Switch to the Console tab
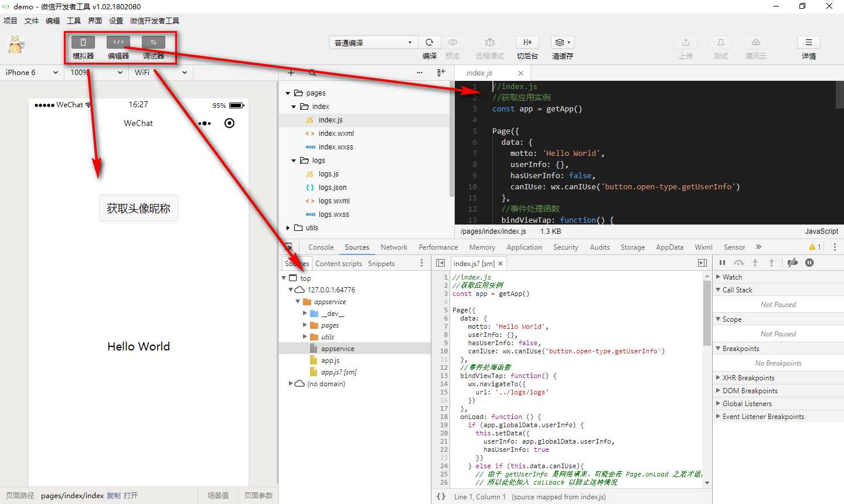844x504 pixels. tap(321, 247)
